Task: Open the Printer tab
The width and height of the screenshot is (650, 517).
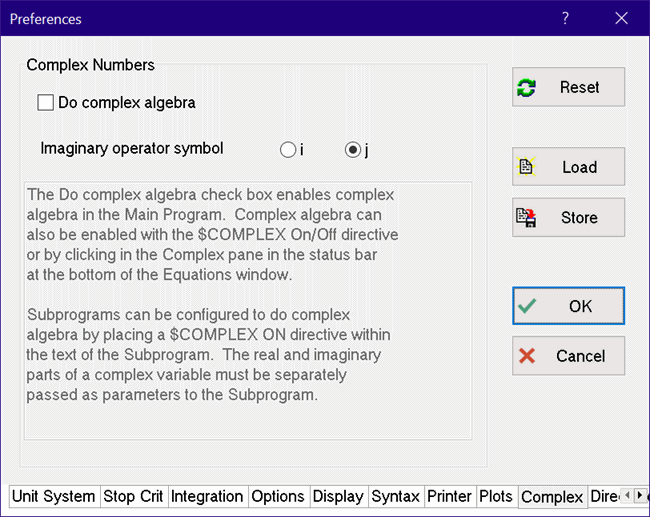Action: point(449,496)
